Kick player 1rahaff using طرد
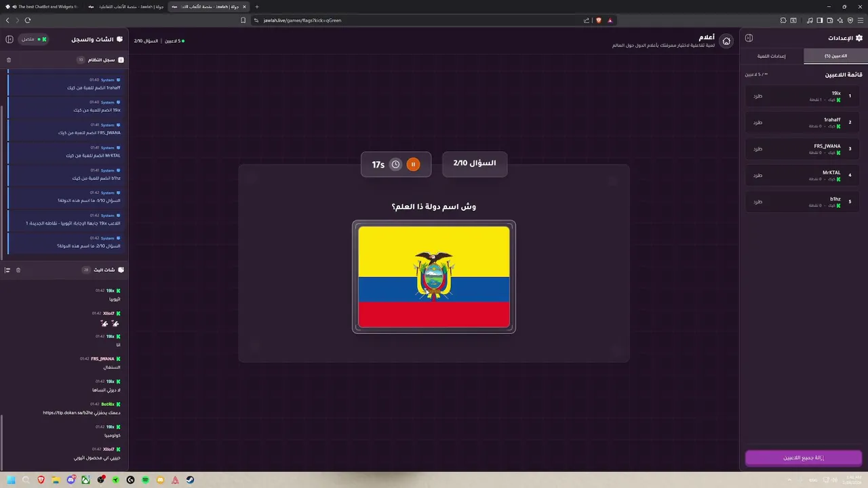This screenshot has width=868, height=488. (x=757, y=122)
